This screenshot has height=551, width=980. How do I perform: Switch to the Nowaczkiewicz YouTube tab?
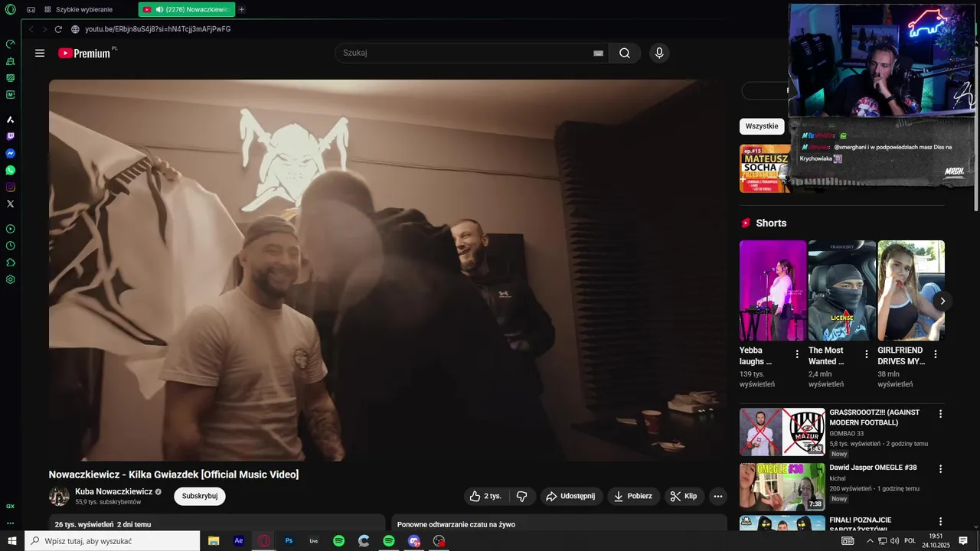coord(186,9)
